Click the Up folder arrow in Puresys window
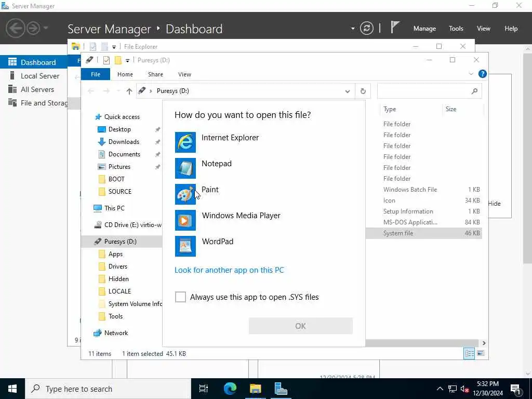This screenshot has width=532, height=399. tap(129, 91)
